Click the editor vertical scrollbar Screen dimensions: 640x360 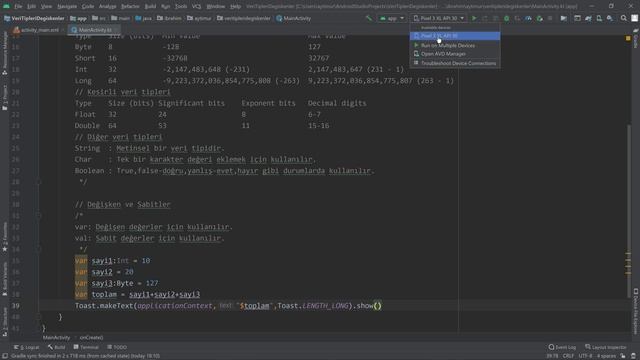[x=629, y=212]
